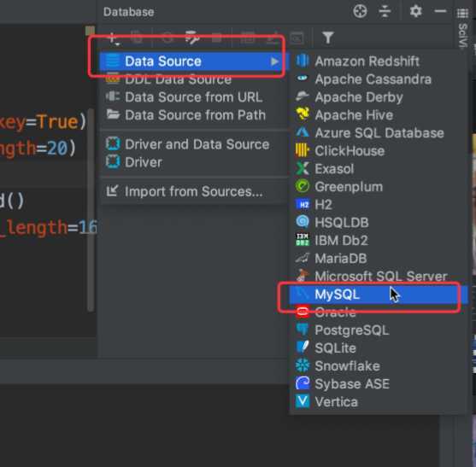Click the Azure SQL Database icon

click(x=303, y=132)
